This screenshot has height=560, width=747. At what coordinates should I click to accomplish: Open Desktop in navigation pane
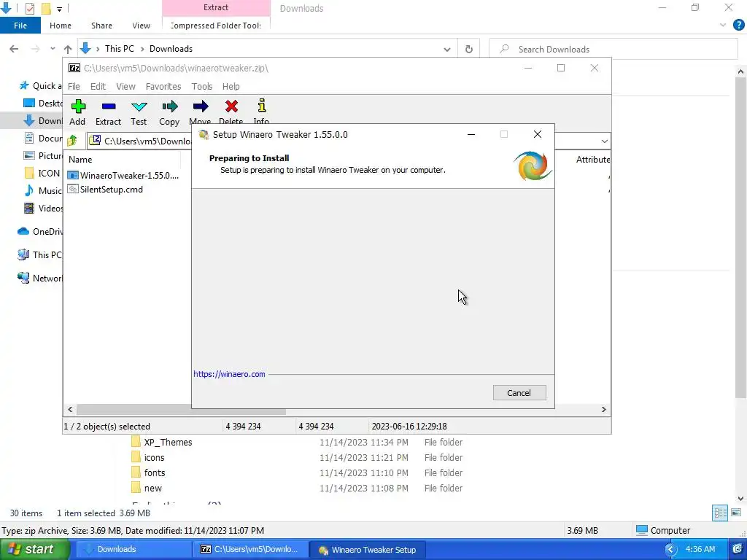click(43, 104)
